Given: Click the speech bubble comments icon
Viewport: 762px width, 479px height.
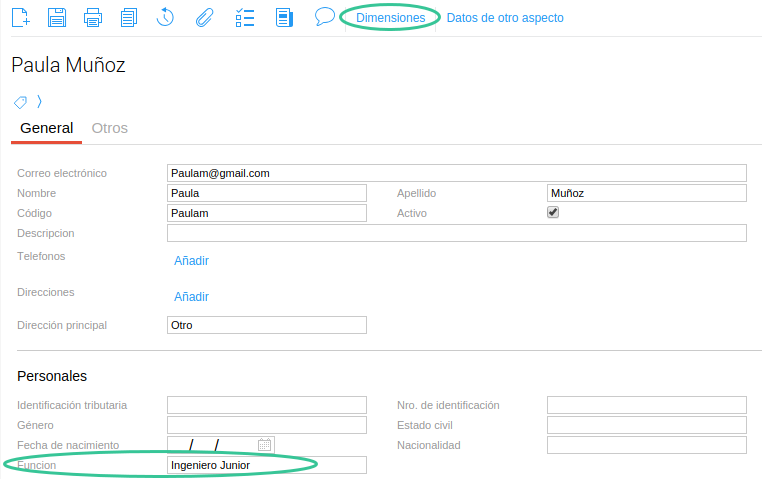Looking at the screenshot, I should [324, 17].
